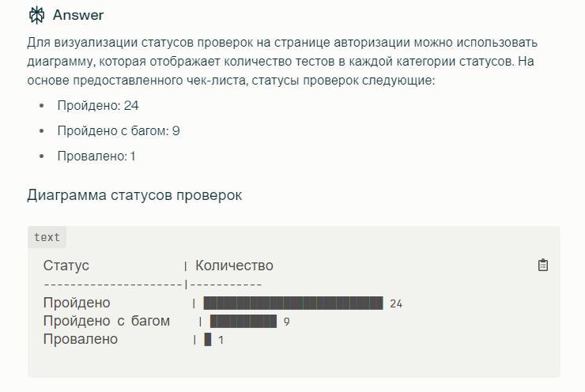585x392 pixels.
Task: Click the 'Провалено' chart row label
Action: click(x=81, y=339)
